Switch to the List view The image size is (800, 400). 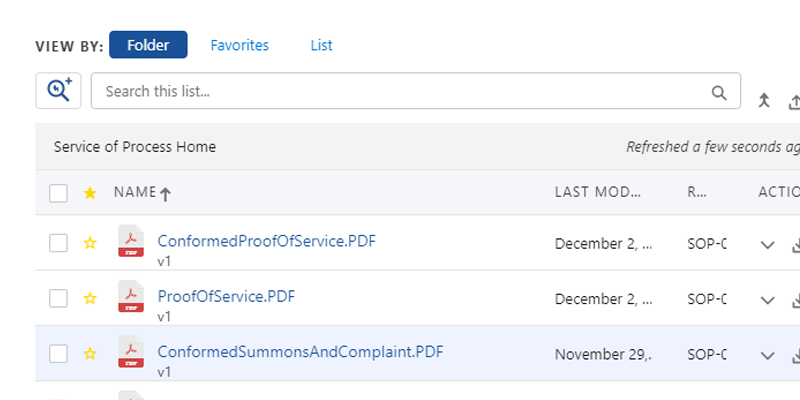[321, 45]
